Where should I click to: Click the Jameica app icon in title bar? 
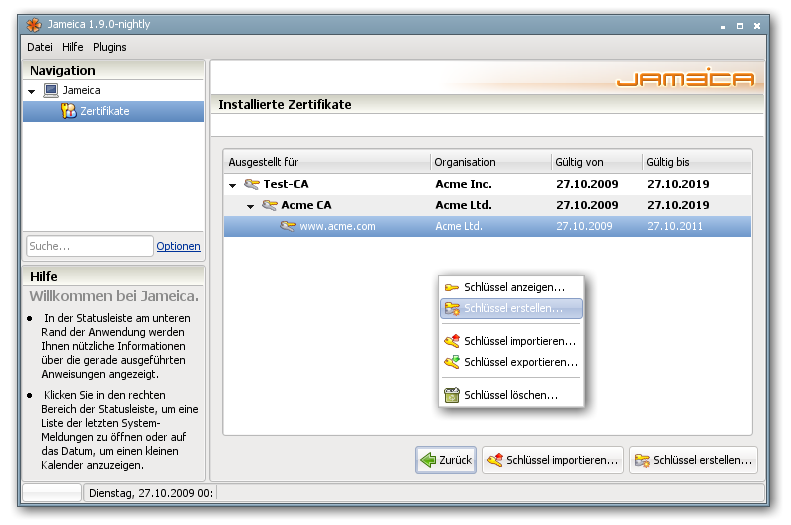[34, 24]
